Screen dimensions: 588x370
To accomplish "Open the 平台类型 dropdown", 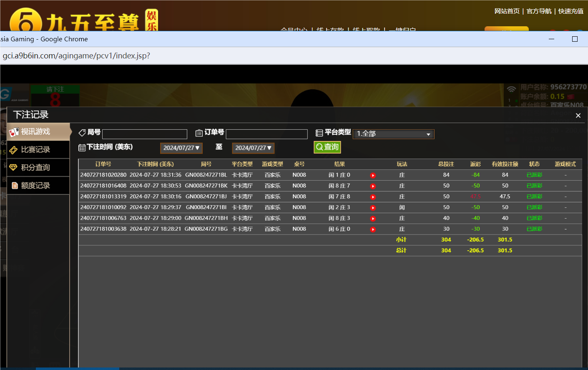I will 393,134.
